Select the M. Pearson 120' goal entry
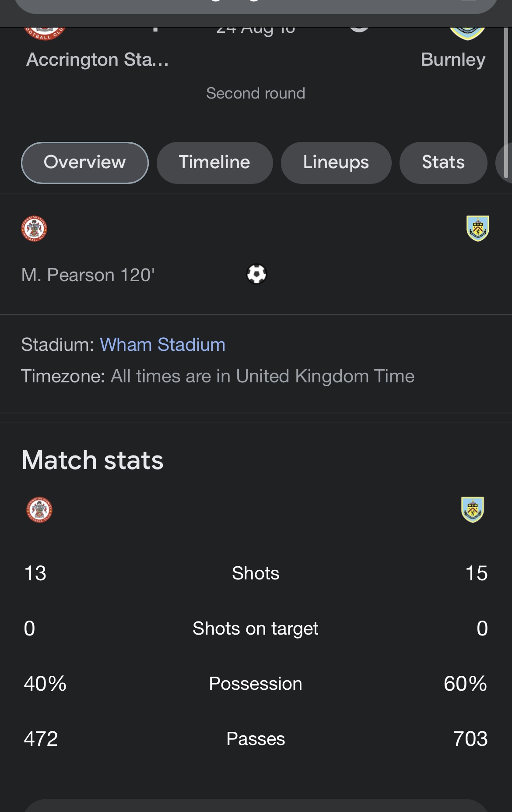 tap(88, 275)
